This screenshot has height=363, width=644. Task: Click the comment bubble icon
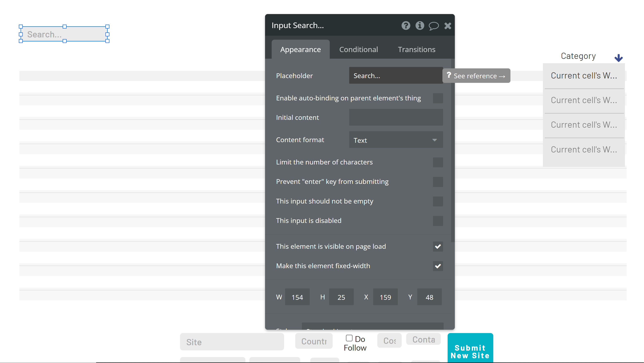434,26
